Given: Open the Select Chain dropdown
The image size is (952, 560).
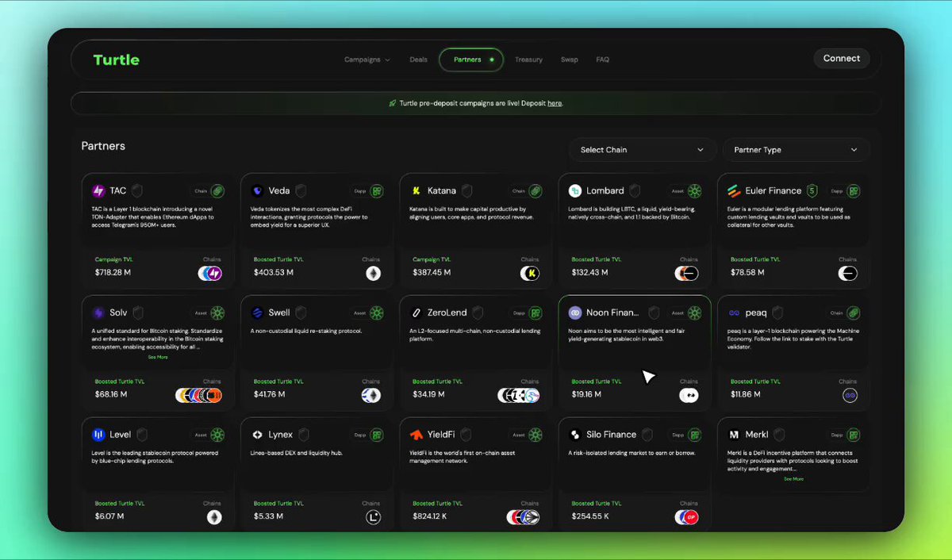Looking at the screenshot, I should click(x=641, y=150).
